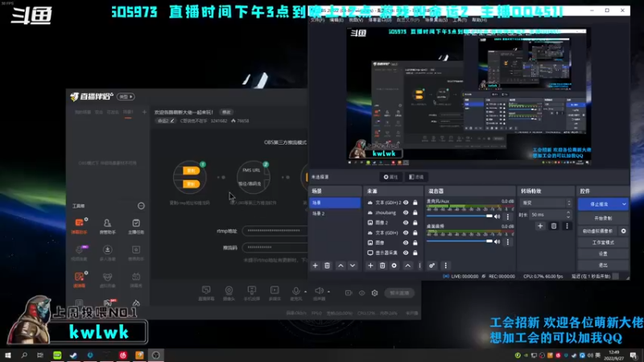This screenshot has width=644, height=362.
Task: Open 主播任务 tool in Douyu companion
Action: click(x=136, y=226)
